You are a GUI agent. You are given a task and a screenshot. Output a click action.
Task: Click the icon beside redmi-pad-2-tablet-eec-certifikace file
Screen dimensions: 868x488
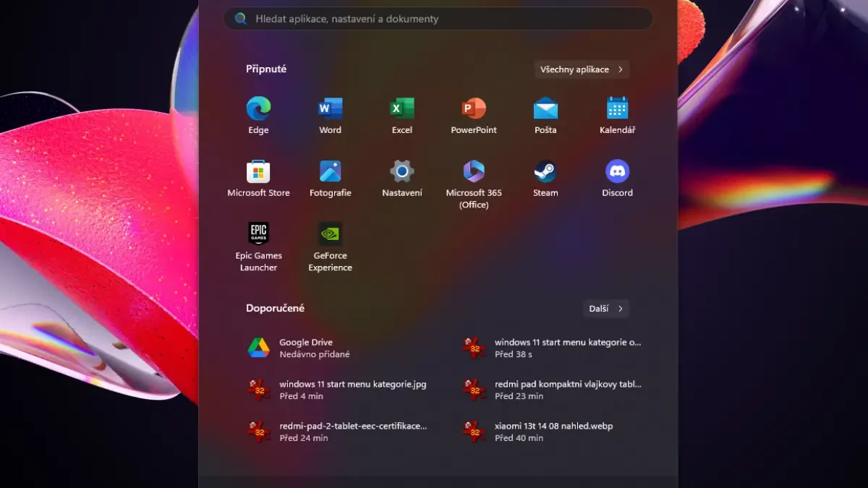(x=258, y=432)
